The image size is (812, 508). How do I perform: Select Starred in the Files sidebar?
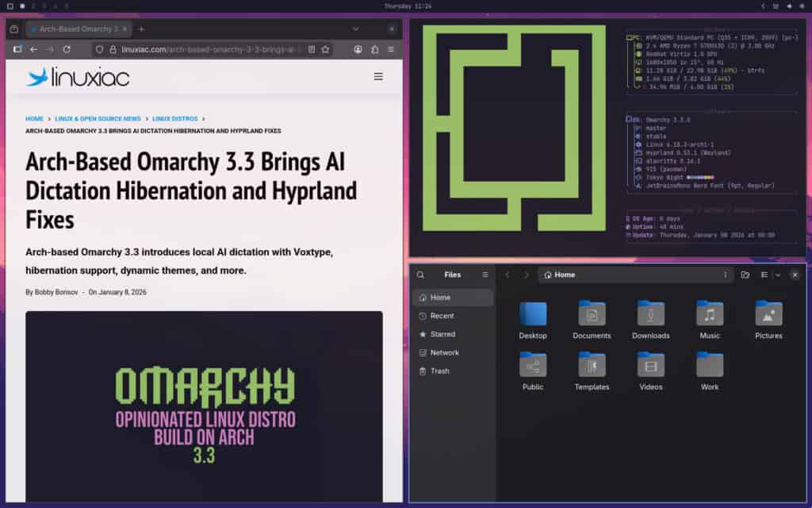click(441, 334)
